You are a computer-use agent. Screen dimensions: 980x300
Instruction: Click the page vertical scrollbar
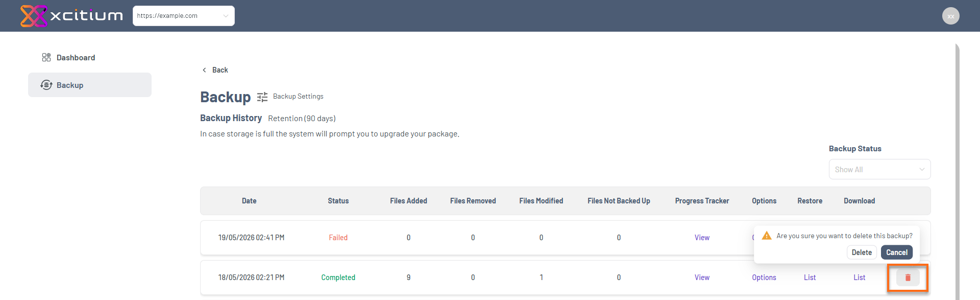point(957,171)
